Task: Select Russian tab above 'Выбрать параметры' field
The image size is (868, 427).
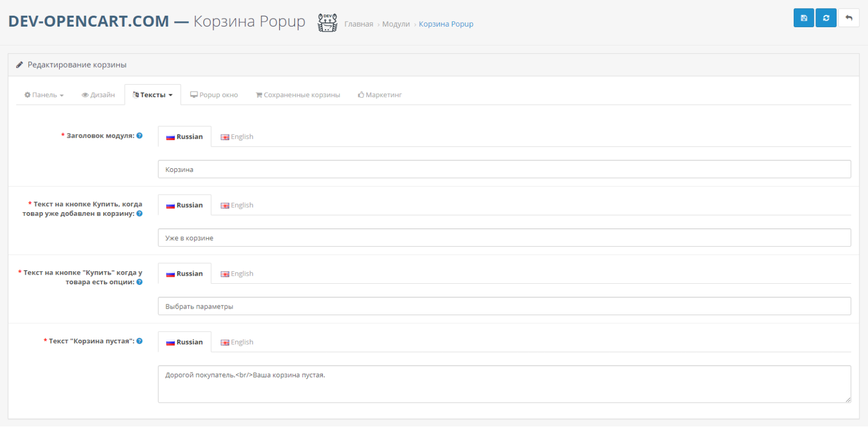Action: coord(184,273)
